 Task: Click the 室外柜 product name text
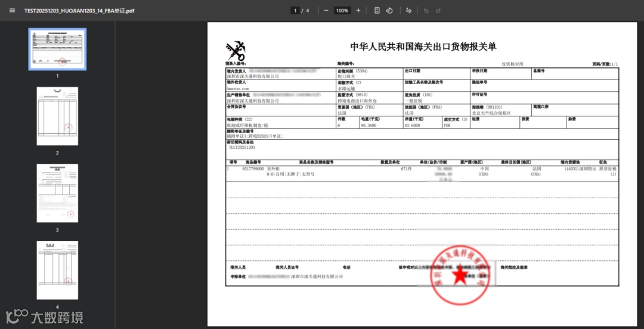tap(274, 169)
